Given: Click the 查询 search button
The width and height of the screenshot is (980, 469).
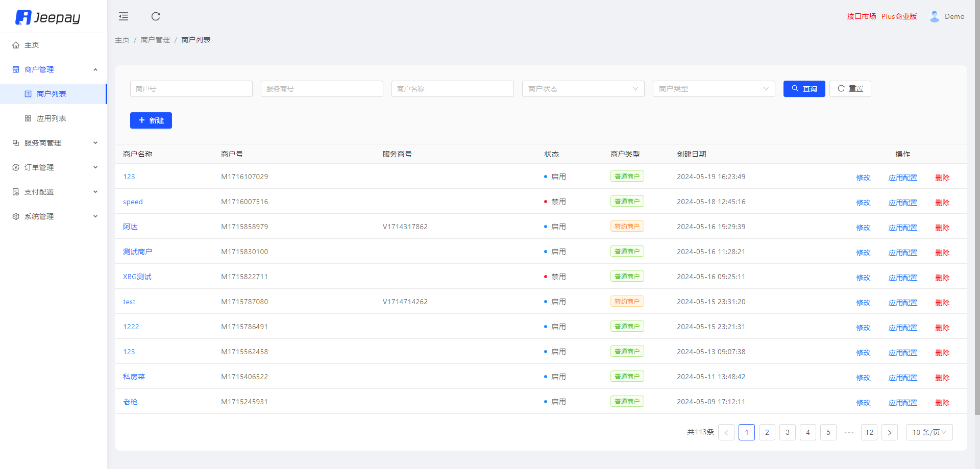Looking at the screenshot, I should point(804,89).
